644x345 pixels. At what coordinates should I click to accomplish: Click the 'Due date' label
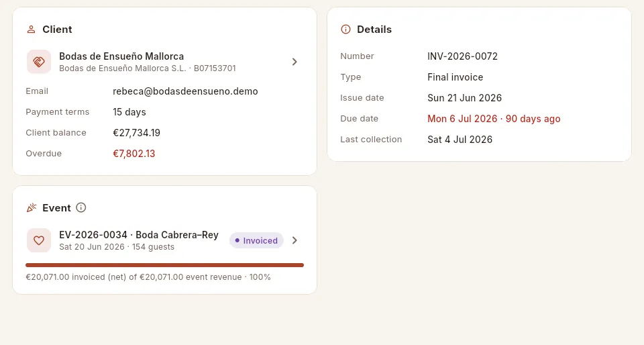coord(359,119)
